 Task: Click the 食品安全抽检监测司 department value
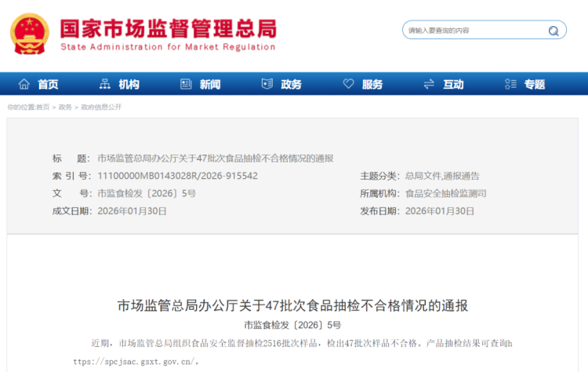pyautogui.click(x=445, y=193)
